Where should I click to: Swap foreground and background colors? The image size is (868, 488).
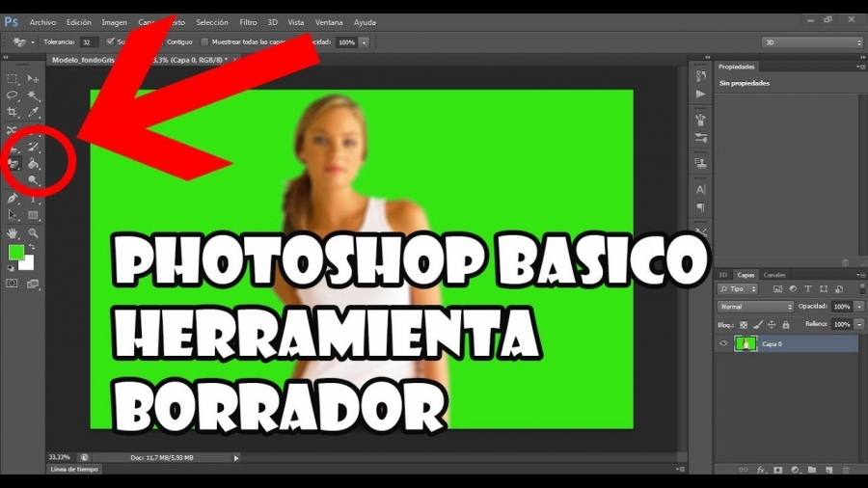click(32, 247)
